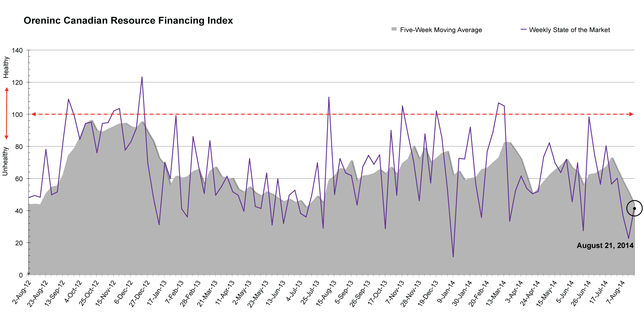Click the gray Five-Week Moving Average legend swatch
Screen dimensions: 644x327
coord(394,29)
